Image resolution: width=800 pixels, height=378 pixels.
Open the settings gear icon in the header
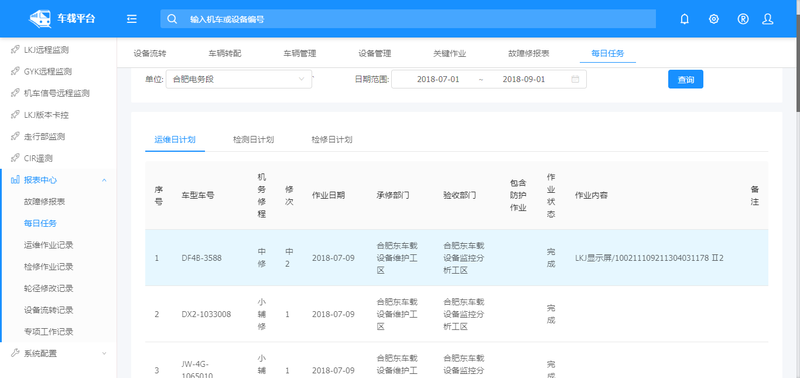click(x=714, y=19)
